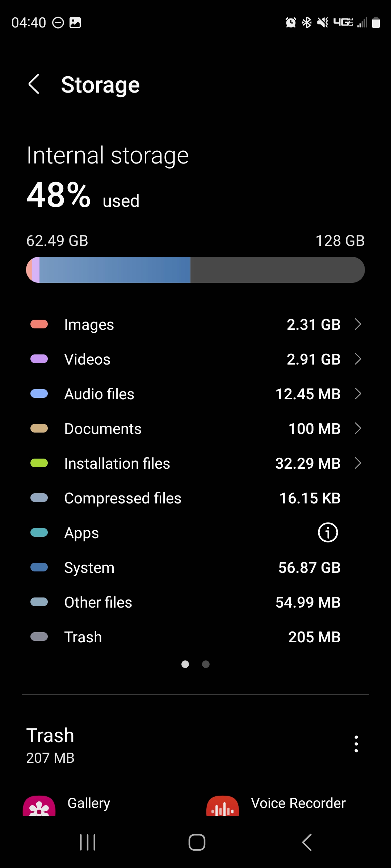Open the Images category chevron
The image size is (391, 868).
358,324
